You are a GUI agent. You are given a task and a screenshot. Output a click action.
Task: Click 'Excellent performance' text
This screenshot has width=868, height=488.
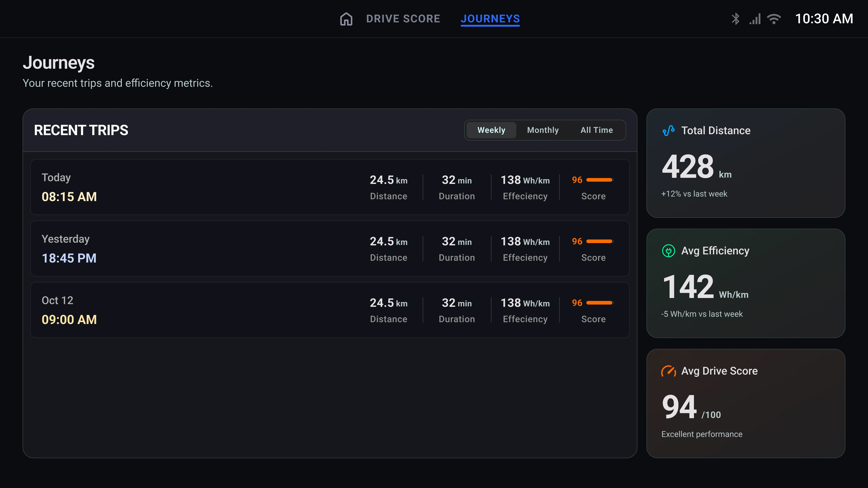pos(702,434)
